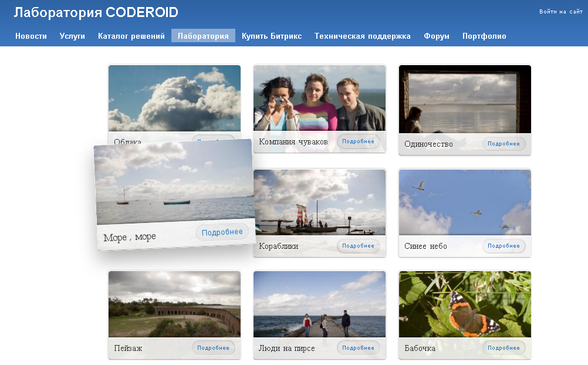
Task: Select the Пейзаж landscape photo thumbnail
Action: (x=174, y=304)
